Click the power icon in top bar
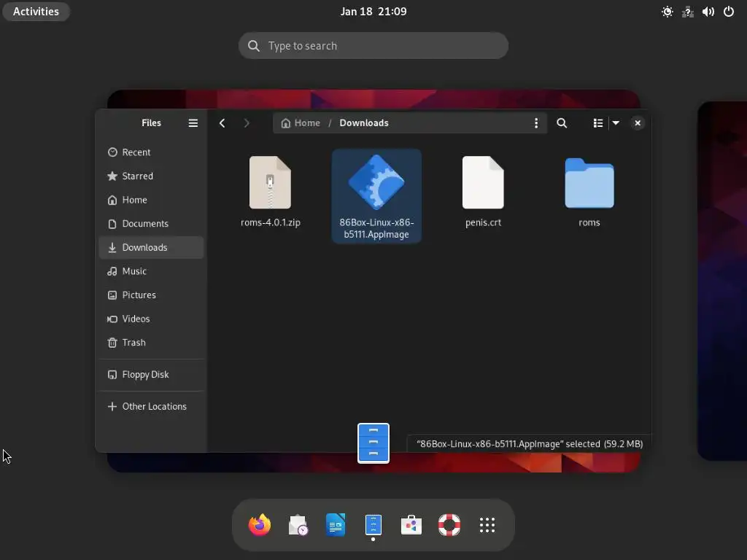The height and width of the screenshot is (560, 747). click(x=729, y=12)
